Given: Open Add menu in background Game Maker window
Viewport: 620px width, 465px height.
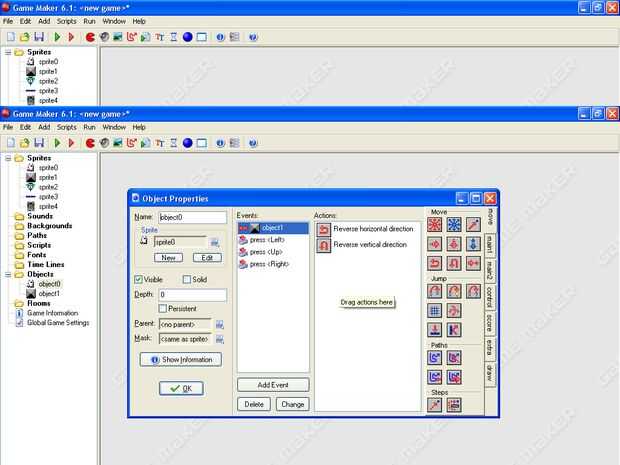Looking at the screenshot, I should [44, 21].
